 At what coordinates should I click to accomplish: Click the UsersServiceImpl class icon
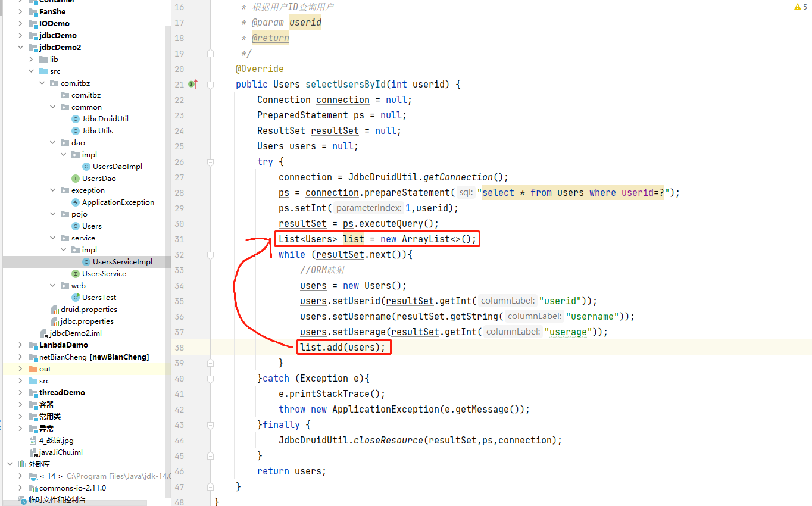point(86,262)
